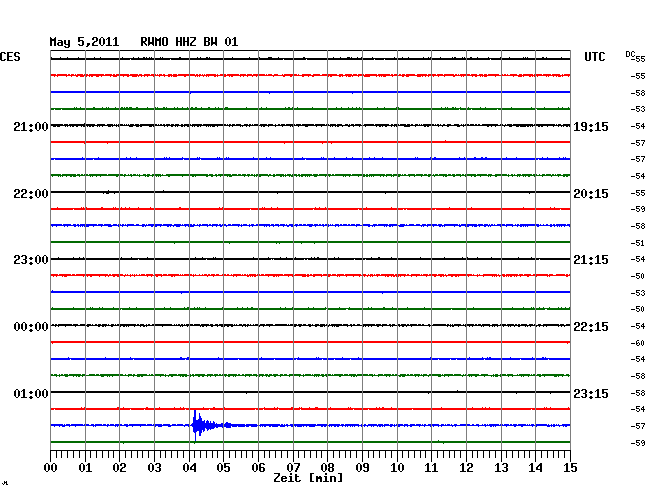Select the 23:00 local time label

tap(31, 260)
